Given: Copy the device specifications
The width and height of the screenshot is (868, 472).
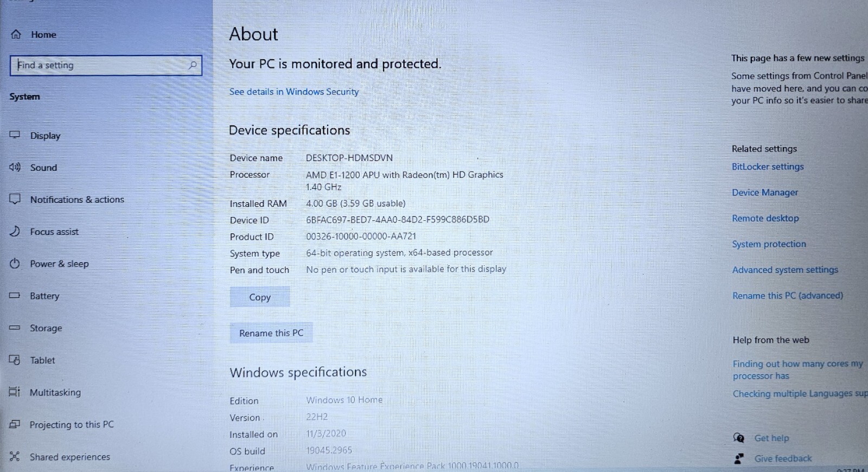Looking at the screenshot, I should (260, 297).
